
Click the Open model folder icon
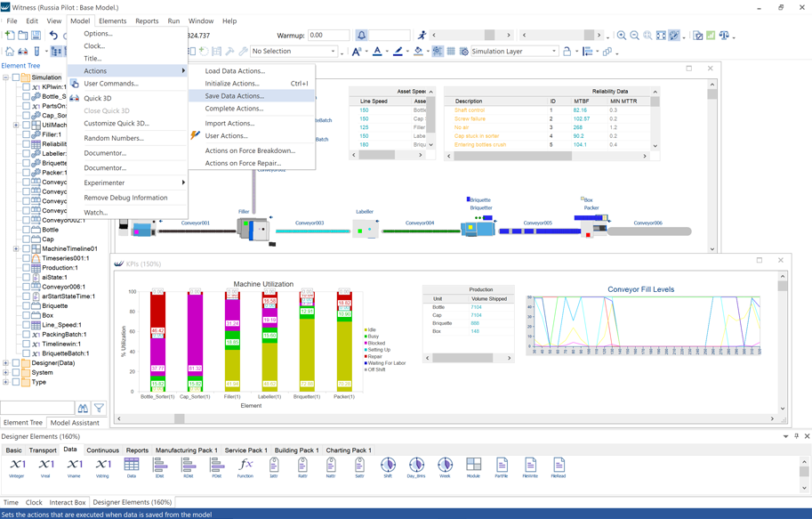[x=23, y=36]
